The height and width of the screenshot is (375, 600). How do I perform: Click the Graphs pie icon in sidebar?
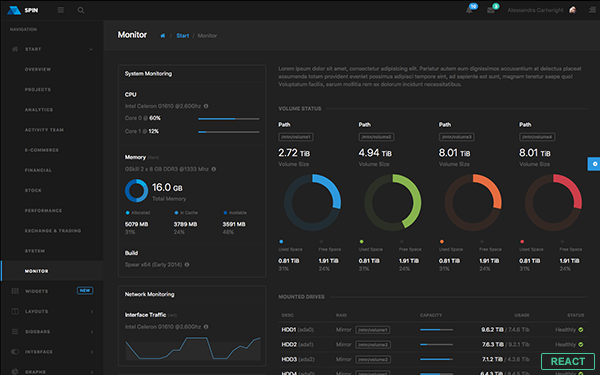[x=15, y=371]
